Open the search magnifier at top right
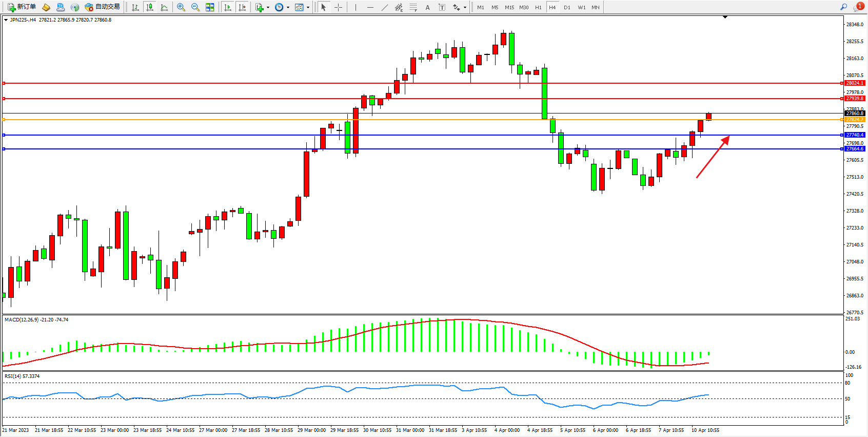Viewport: 868px width, 437px height. 843,7
